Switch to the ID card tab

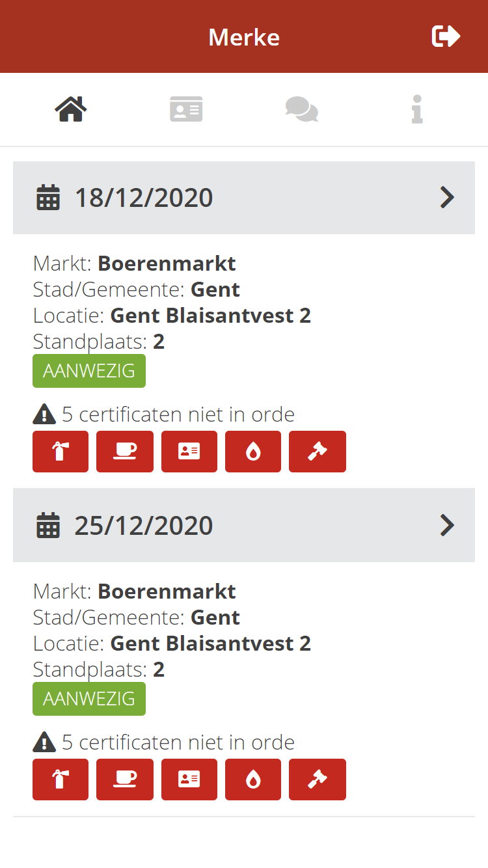[x=186, y=109]
